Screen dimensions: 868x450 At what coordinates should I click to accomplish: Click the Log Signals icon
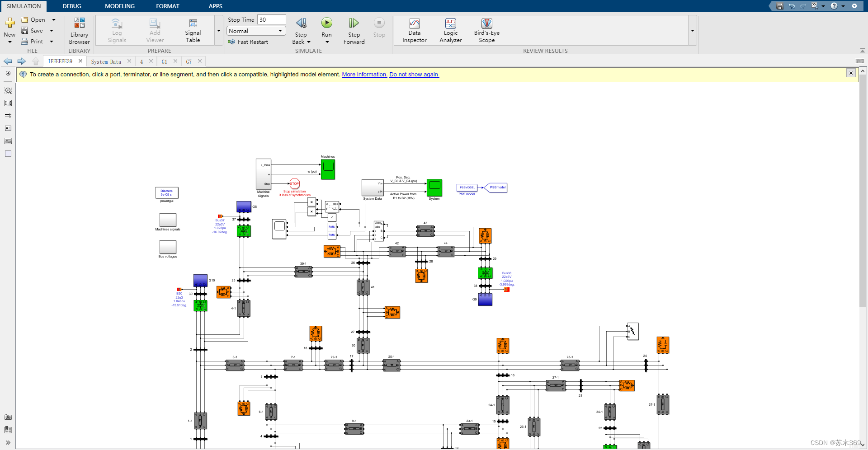tap(117, 30)
